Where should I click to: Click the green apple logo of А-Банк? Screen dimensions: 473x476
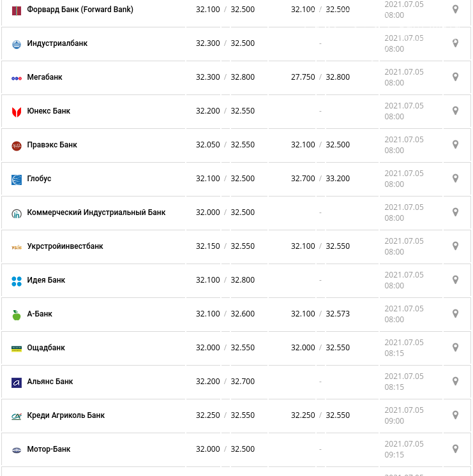[17, 315]
